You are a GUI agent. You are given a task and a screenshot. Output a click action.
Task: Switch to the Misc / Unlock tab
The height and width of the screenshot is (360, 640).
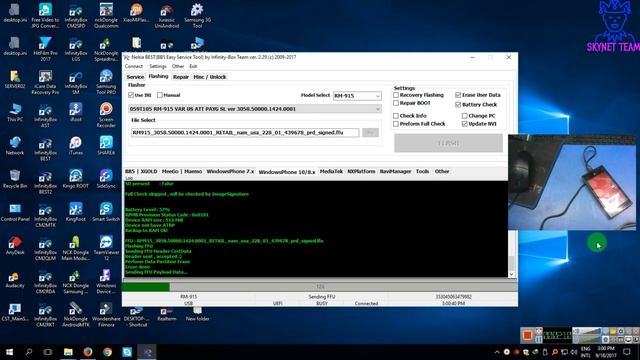pos(210,77)
